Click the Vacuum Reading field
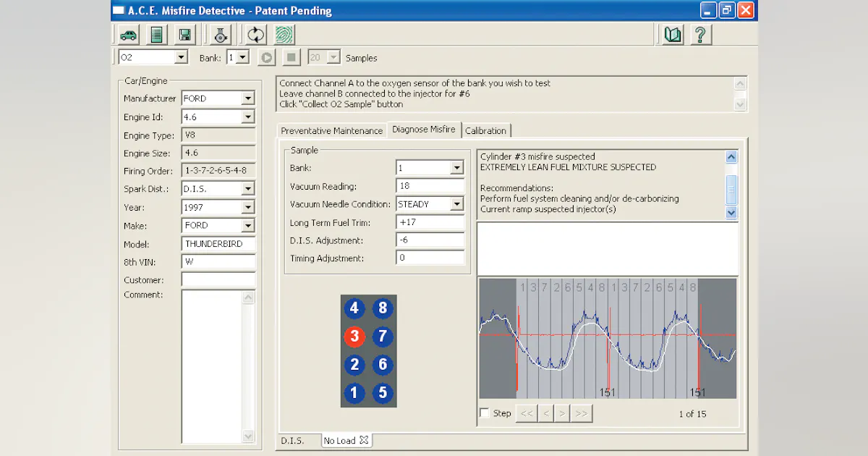Screen dimensions: 868x456 (x=430, y=186)
